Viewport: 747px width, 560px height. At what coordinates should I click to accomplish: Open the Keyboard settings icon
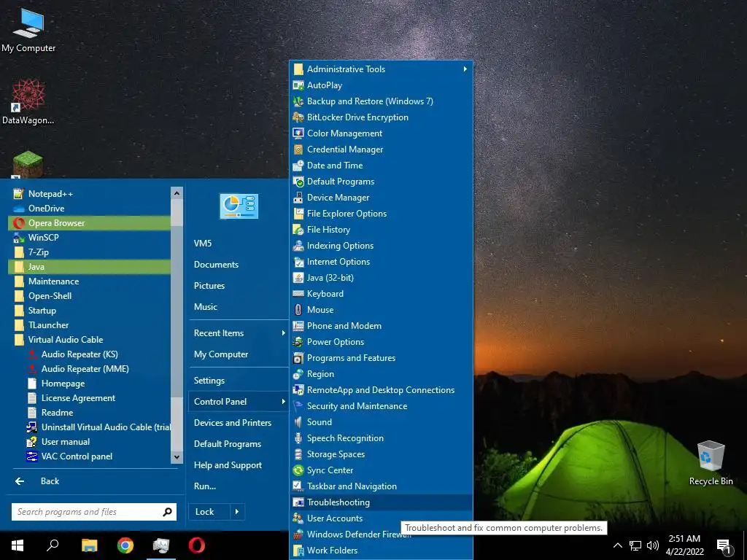coord(298,294)
